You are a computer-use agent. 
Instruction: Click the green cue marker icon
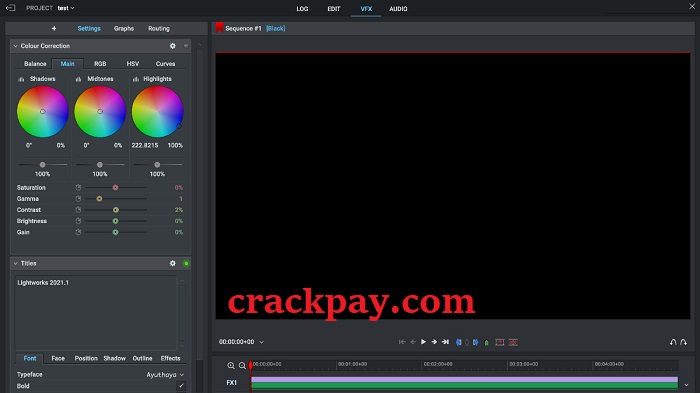[487, 343]
